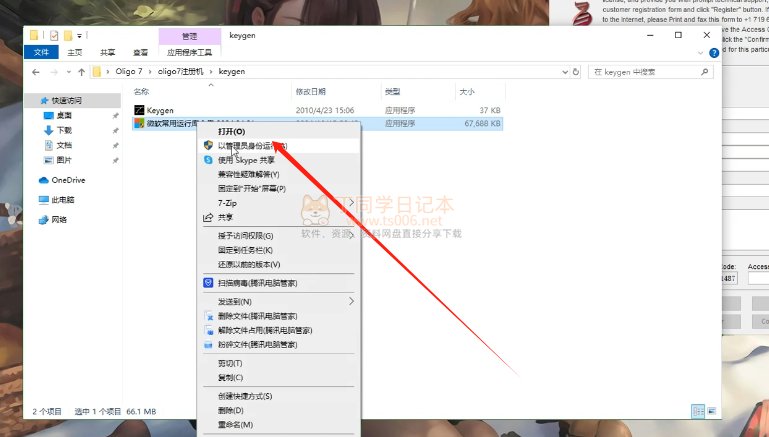Select 快速访问 in the navigation pane
This screenshot has width=769, height=437.
pyautogui.click(x=67, y=101)
